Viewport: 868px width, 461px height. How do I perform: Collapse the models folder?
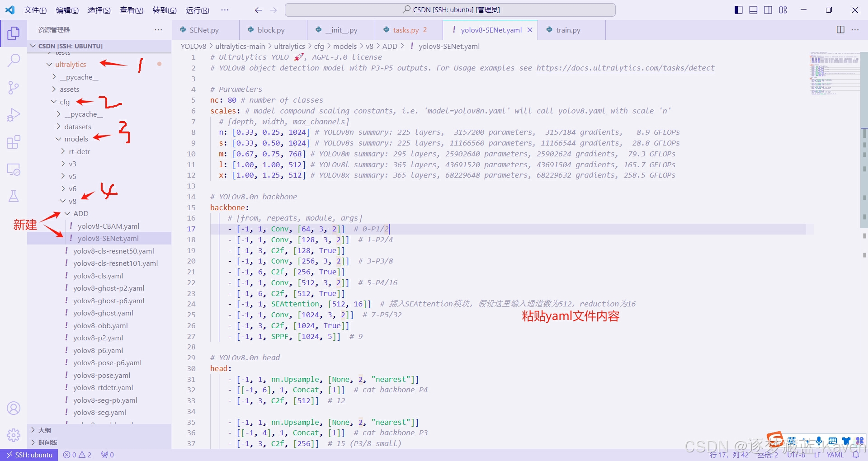58,139
